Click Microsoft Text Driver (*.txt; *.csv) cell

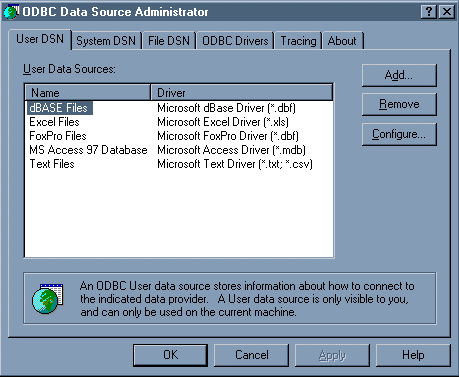pos(235,164)
